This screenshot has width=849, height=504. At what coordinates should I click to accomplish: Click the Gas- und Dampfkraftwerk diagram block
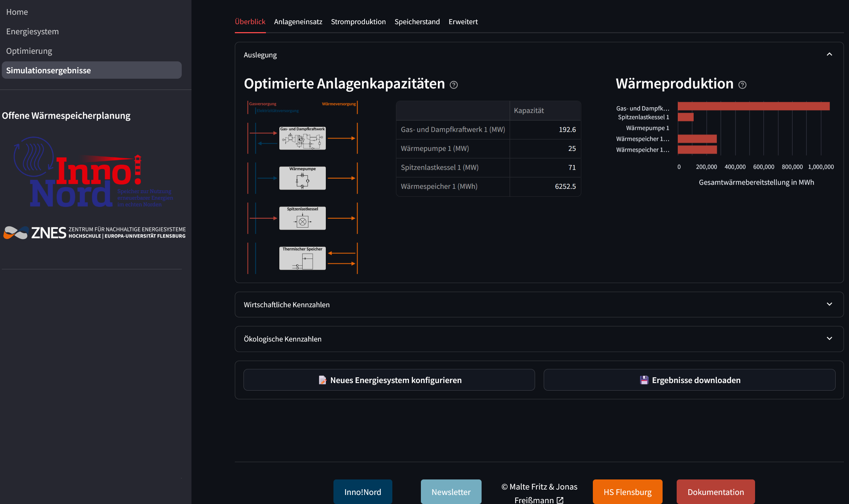click(x=302, y=138)
